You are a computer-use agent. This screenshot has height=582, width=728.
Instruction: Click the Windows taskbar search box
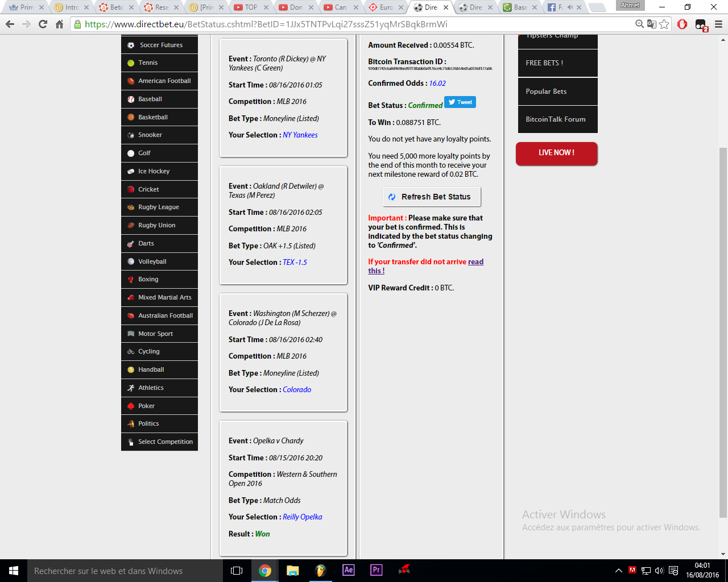[125, 571]
